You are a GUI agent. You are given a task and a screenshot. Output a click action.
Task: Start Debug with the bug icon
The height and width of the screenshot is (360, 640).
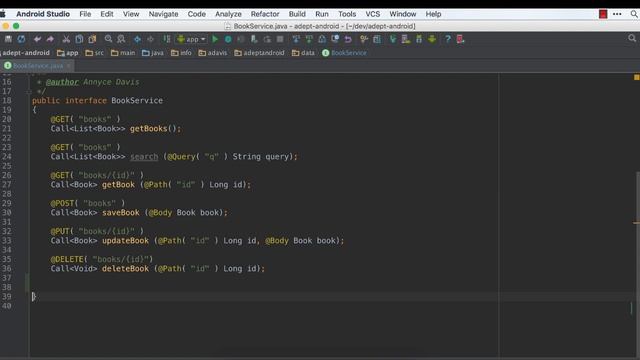(x=228, y=39)
